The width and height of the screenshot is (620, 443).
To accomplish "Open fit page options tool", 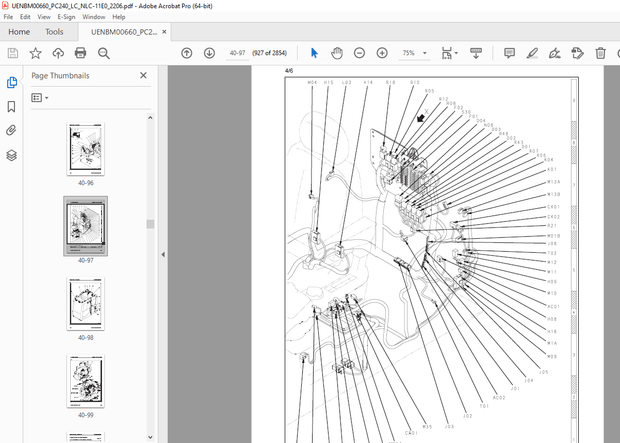I will [447, 53].
